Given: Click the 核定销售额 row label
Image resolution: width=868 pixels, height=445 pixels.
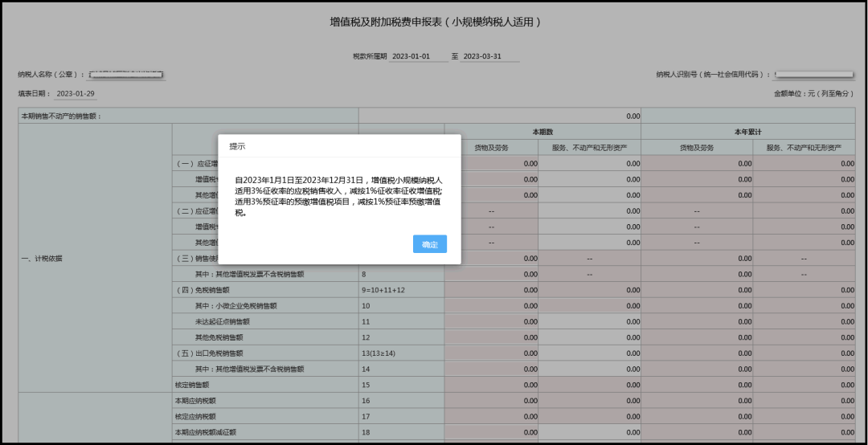Looking at the screenshot, I should [192, 385].
